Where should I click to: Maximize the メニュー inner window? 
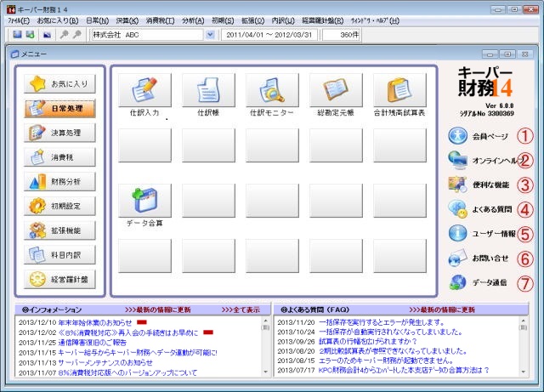point(507,54)
